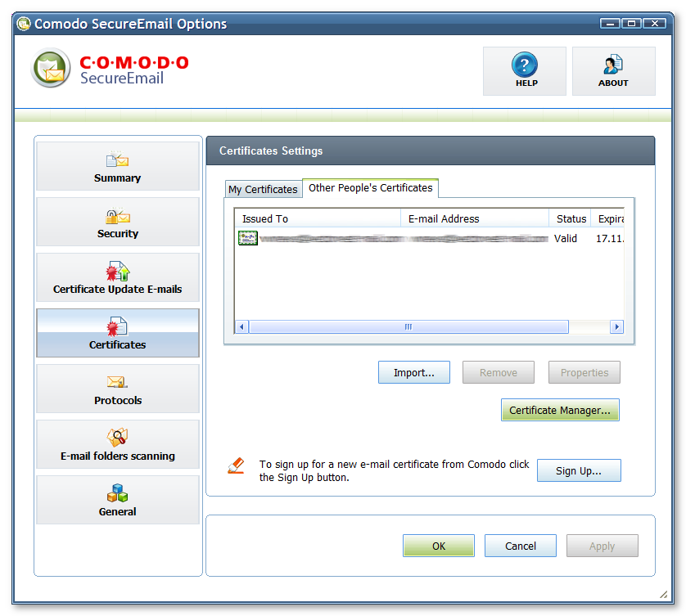
Task: Open the Protocols settings section
Action: [118, 389]
